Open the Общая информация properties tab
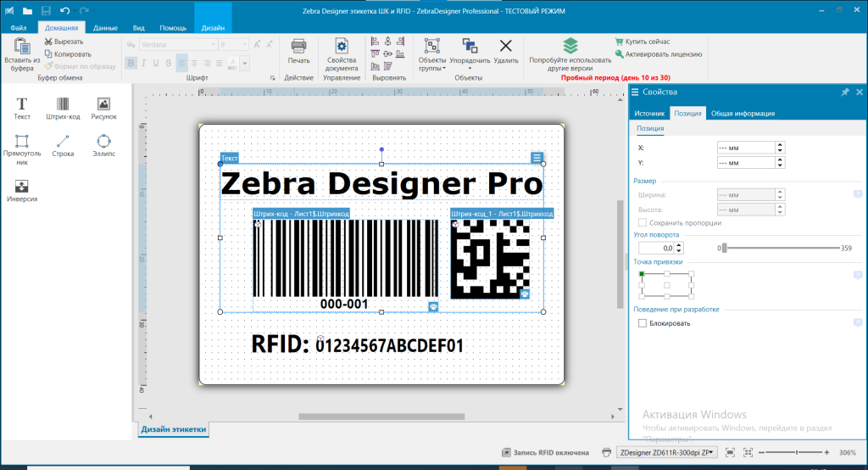Viewport: 868px width, 470px height. click(x=743, y=113)
